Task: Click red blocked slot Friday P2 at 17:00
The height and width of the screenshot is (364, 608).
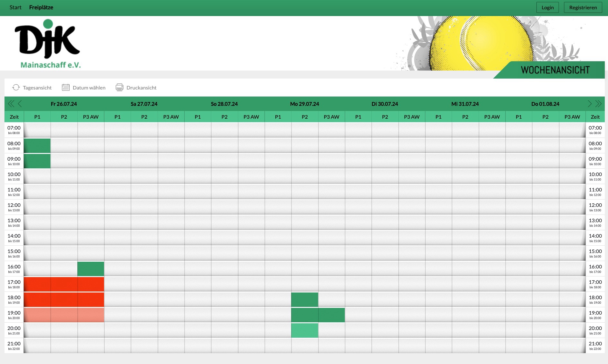Action: click(x=64, y=284)
